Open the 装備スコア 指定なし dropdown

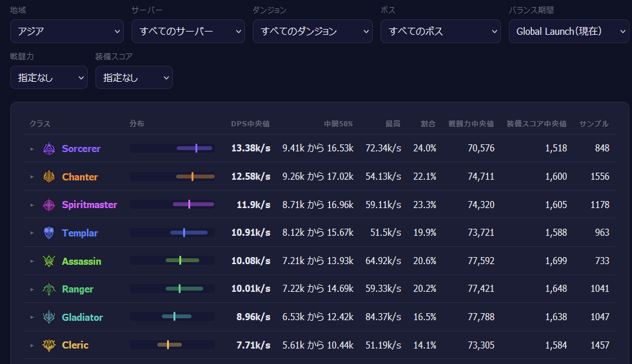[134, 77]
